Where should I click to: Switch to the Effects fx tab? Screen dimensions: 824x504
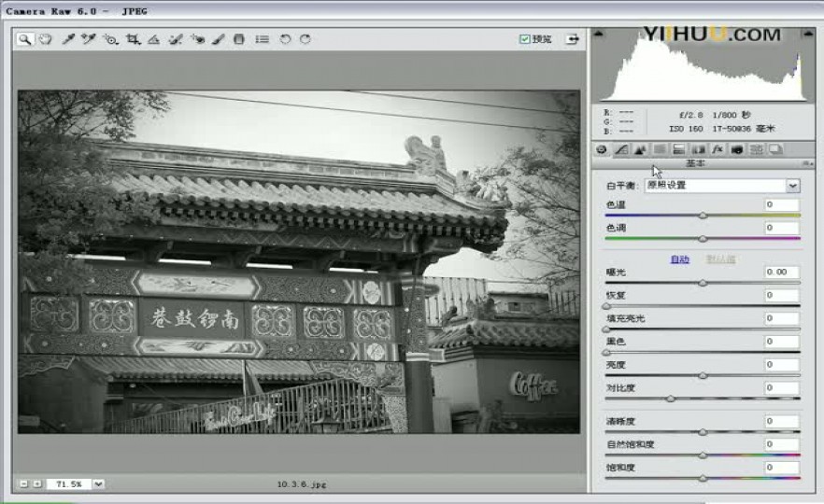click(717, 149)
